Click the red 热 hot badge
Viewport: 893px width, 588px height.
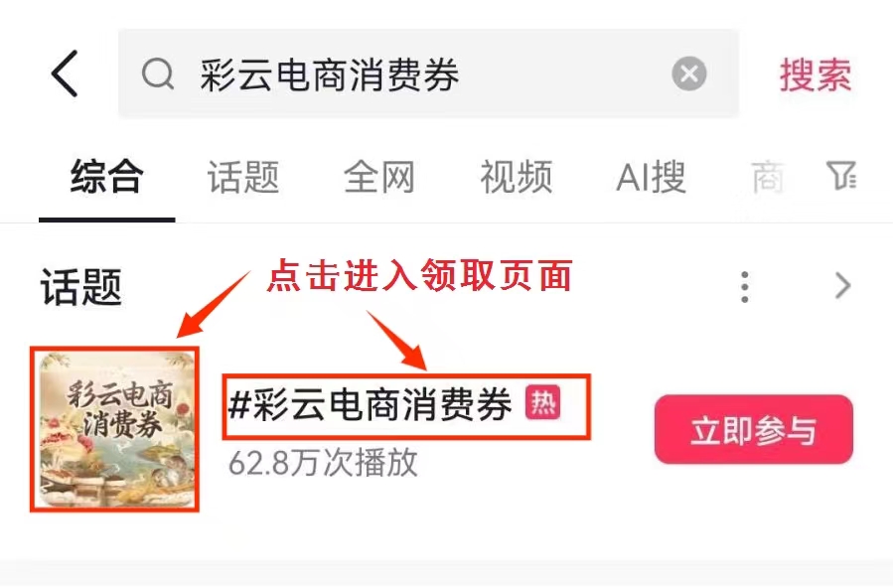pos(542,402)
